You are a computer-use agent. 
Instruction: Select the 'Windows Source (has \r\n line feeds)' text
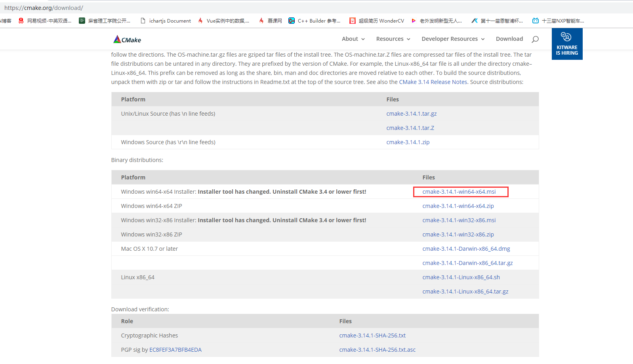tap(168, 142)
